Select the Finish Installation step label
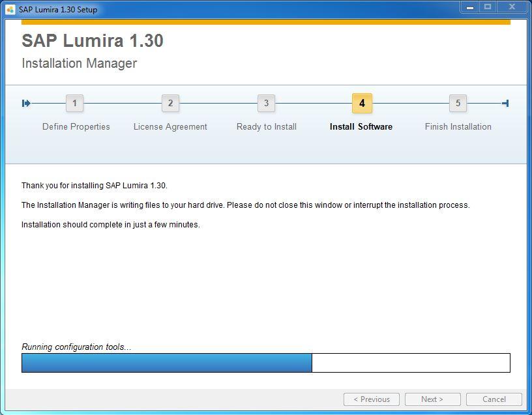This screenshot has height=415, width=532. point(458,127)
